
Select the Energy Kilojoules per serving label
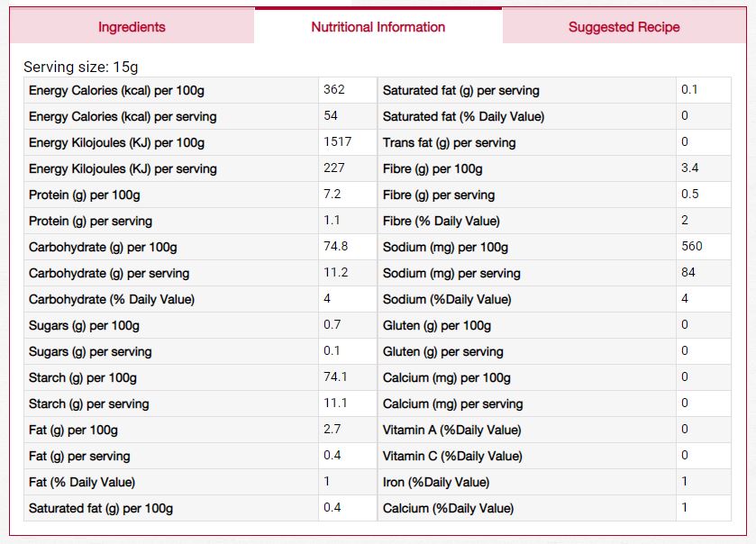point(123,168)
